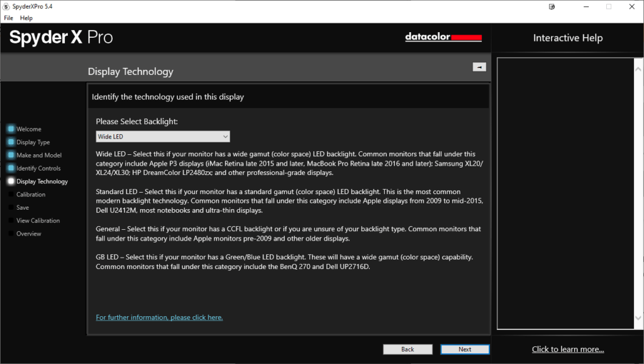Click the Make and Model step indicator
The height and width of the screenshot is (364, 644).
pyautogui.click(x=11, y=156)
